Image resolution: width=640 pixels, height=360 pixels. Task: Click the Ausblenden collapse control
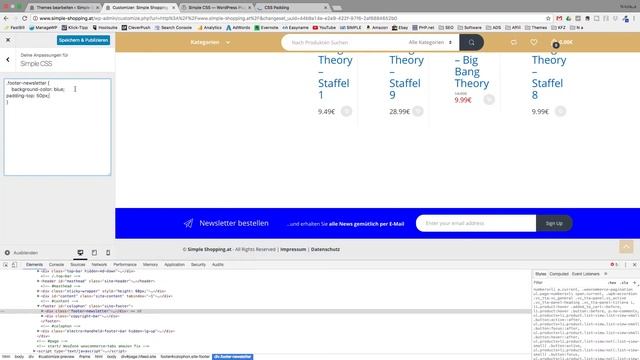(x=21, y=253)
